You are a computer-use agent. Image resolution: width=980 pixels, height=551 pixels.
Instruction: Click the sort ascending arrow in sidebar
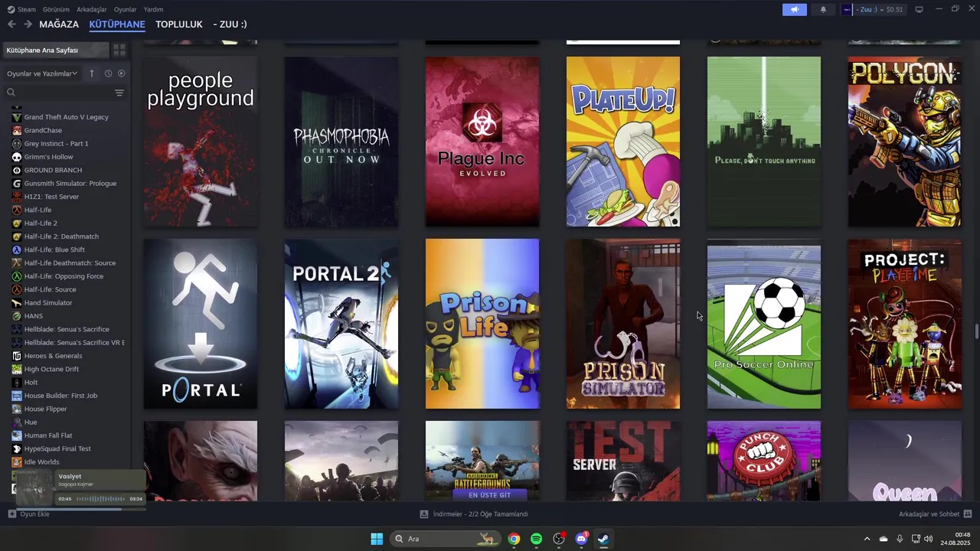92,73
